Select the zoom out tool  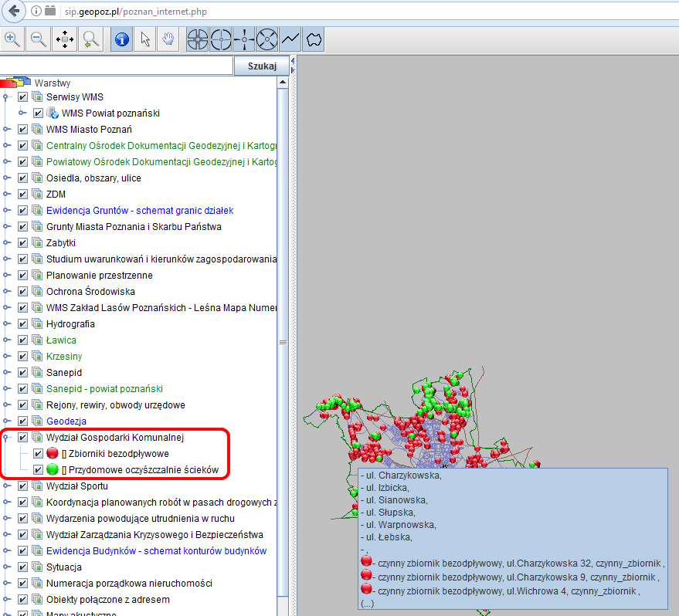pyautogui.click(x=39, y=39)
